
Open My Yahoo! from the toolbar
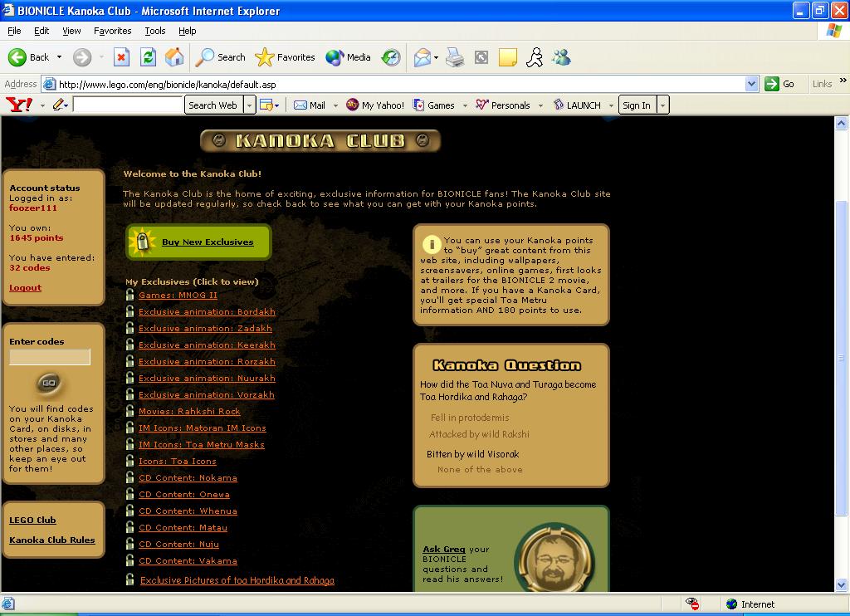375,105
